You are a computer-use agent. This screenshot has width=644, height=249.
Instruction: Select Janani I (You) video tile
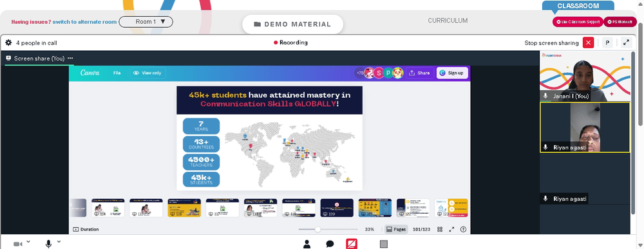point(585,77)
